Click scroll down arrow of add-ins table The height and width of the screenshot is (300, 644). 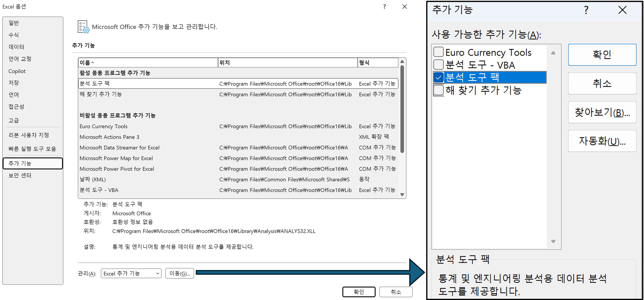(402, 194)
